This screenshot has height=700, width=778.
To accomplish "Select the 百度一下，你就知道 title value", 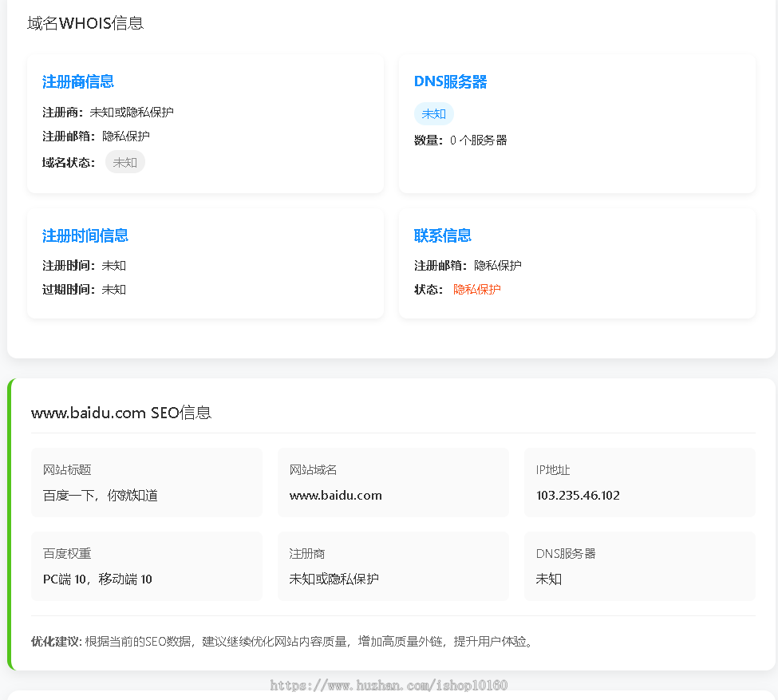I will click(x=101, y=495).
